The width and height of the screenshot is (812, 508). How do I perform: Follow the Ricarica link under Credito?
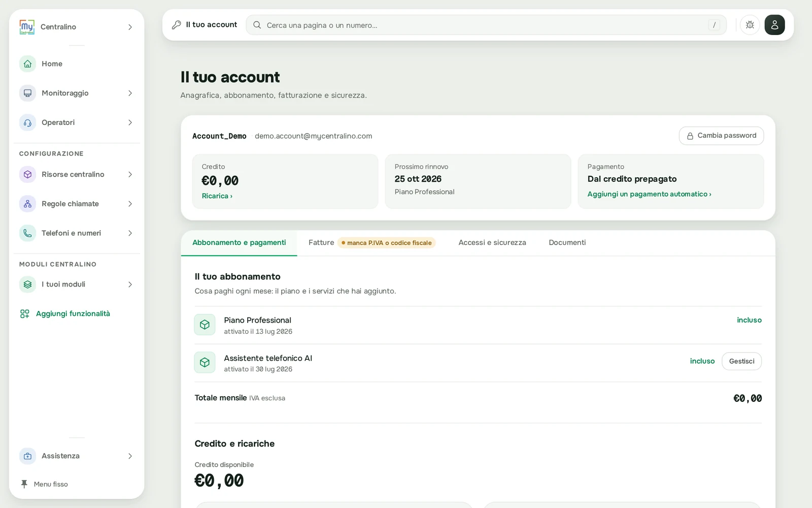(217, 196)
